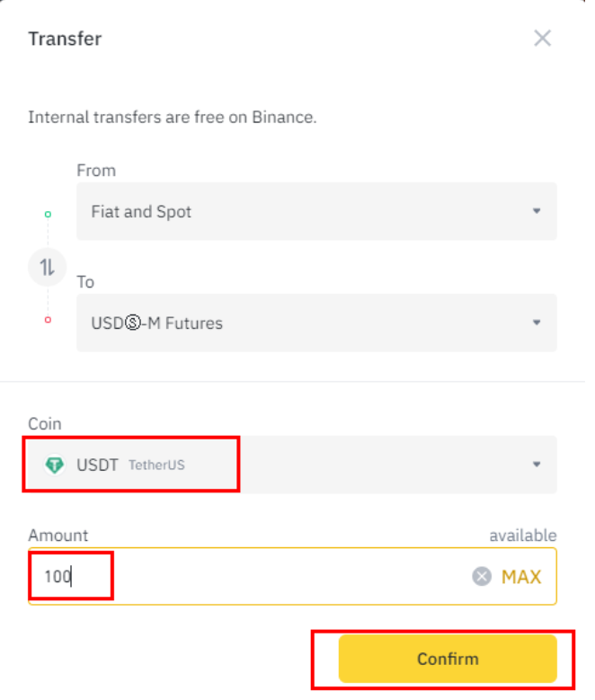Screen dimensions: 595x700
Task: Close the Transfer dialog
Action: coord(542,38)
